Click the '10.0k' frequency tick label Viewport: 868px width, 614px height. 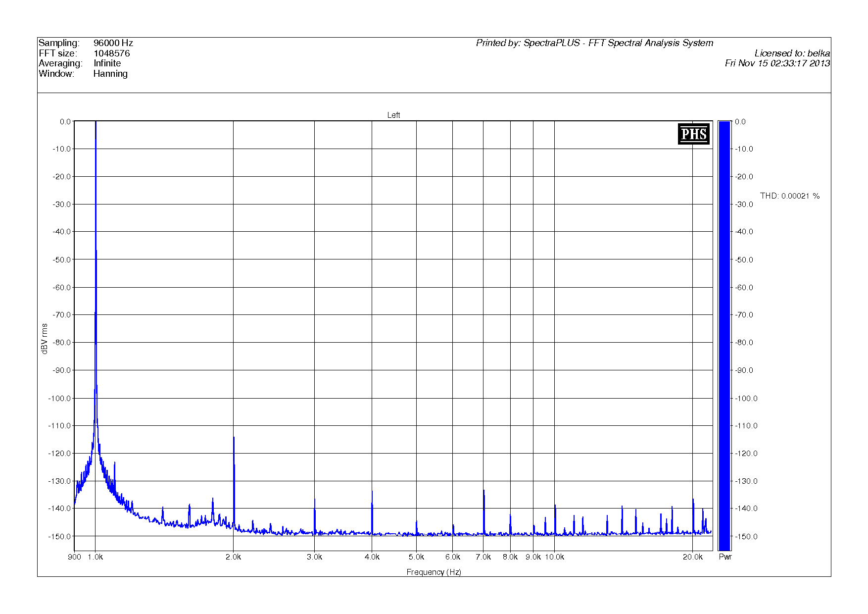554,557
